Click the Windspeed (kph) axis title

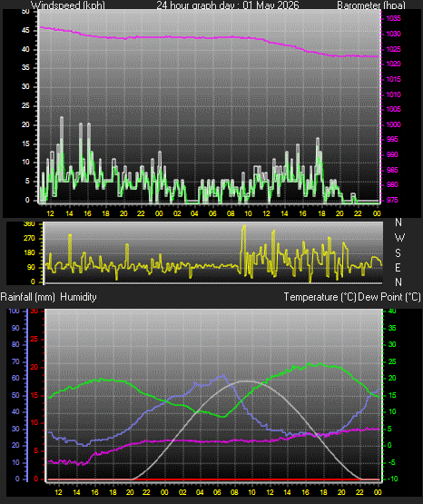click(x=68, y=5)
